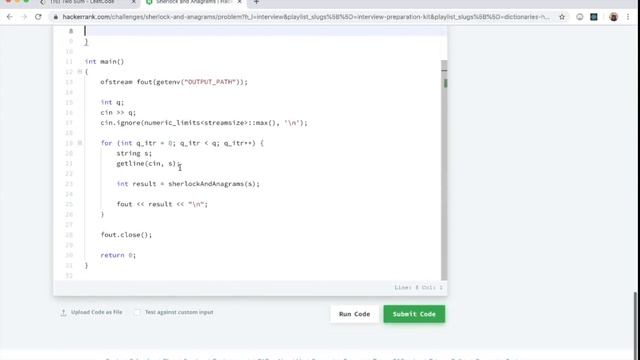Bookmark this page with star icon

point(562,17)
